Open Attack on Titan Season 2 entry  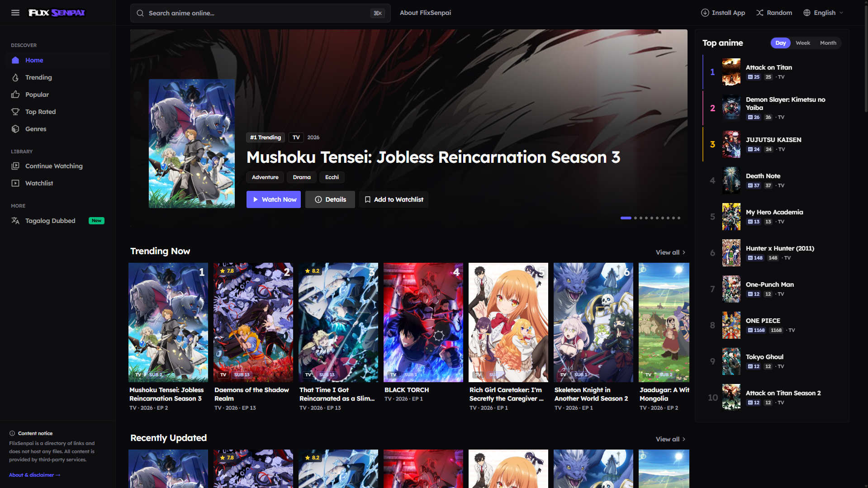pos(772,398)
